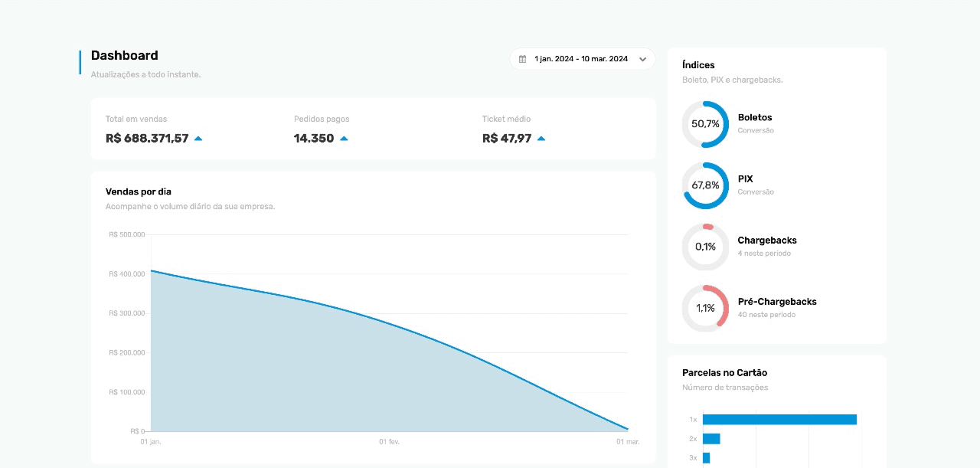Viewport: 980px width, 468px height.
Task: Select the Boletos conversion donut chart
Action: tap(704, 124)
